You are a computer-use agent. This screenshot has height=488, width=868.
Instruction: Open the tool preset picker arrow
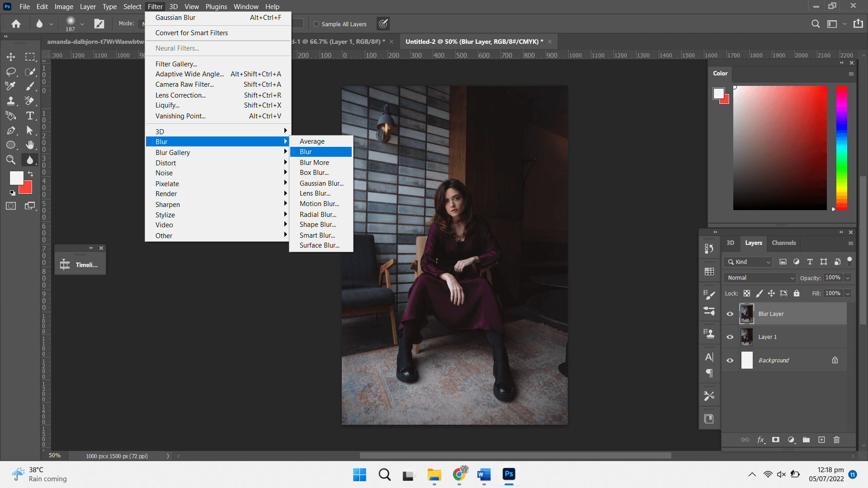(51, 24)
